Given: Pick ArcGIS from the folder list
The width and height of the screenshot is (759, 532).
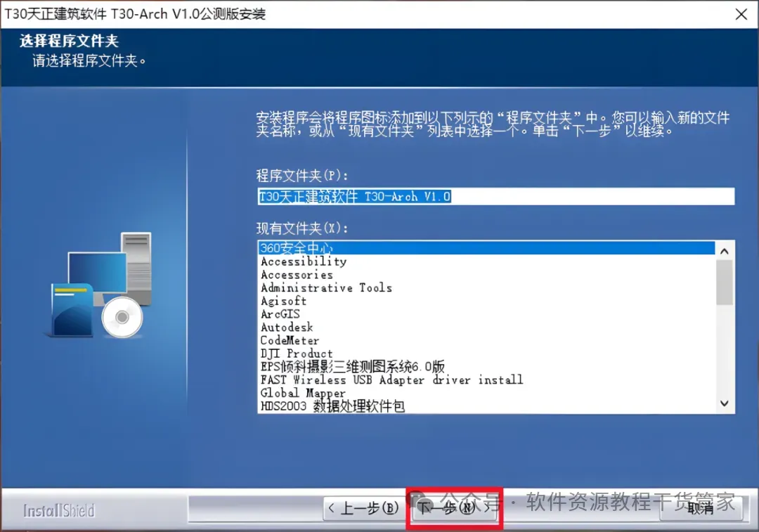Looking at the screenshot, I should click(486, 313).
